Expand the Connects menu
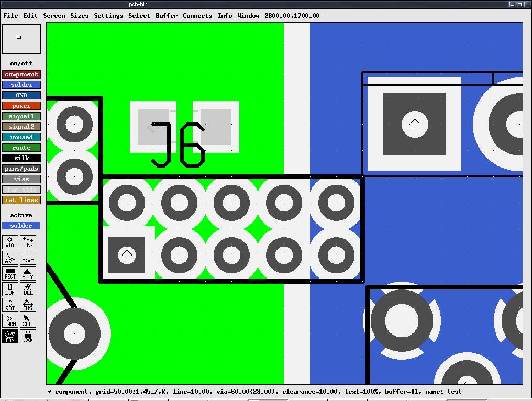Viewport: 532px width, 401px height. [197, 16]
